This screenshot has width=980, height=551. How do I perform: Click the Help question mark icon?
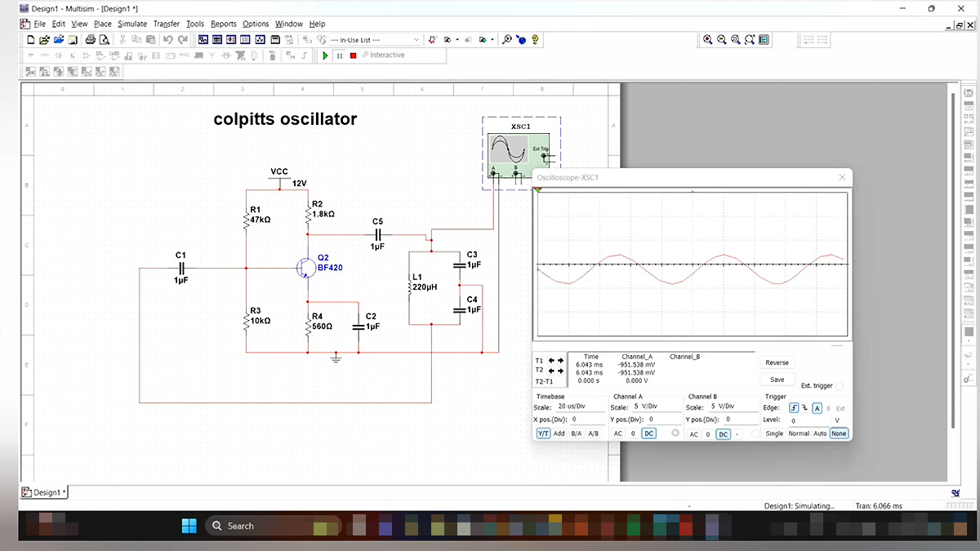pos(536,39)
